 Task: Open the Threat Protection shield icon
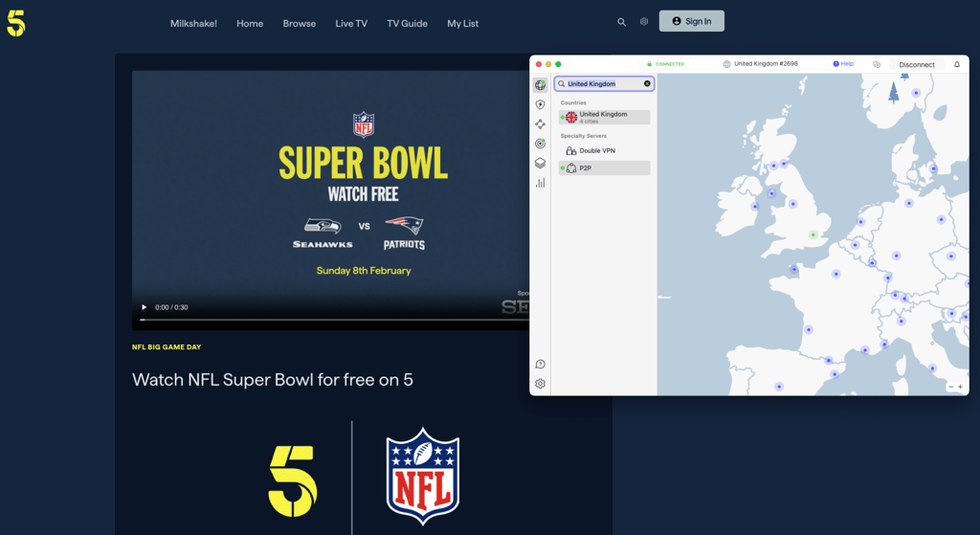[x=540, y=104]
